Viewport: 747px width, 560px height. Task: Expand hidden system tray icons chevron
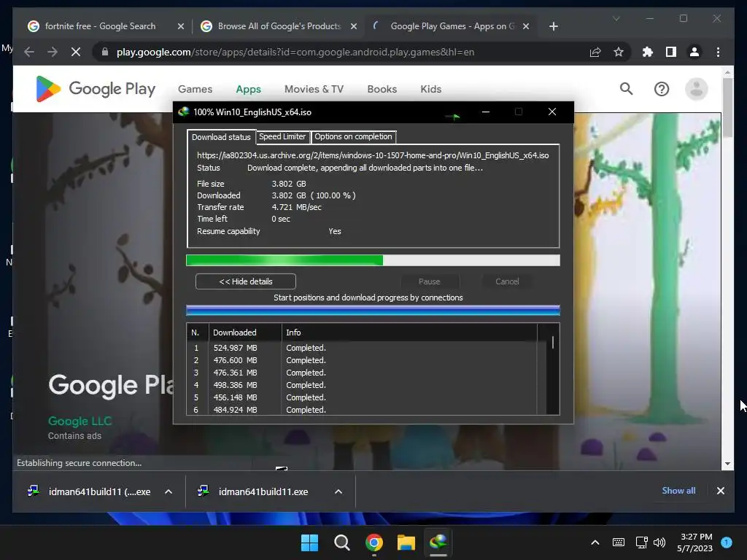[x=595, y=542]
